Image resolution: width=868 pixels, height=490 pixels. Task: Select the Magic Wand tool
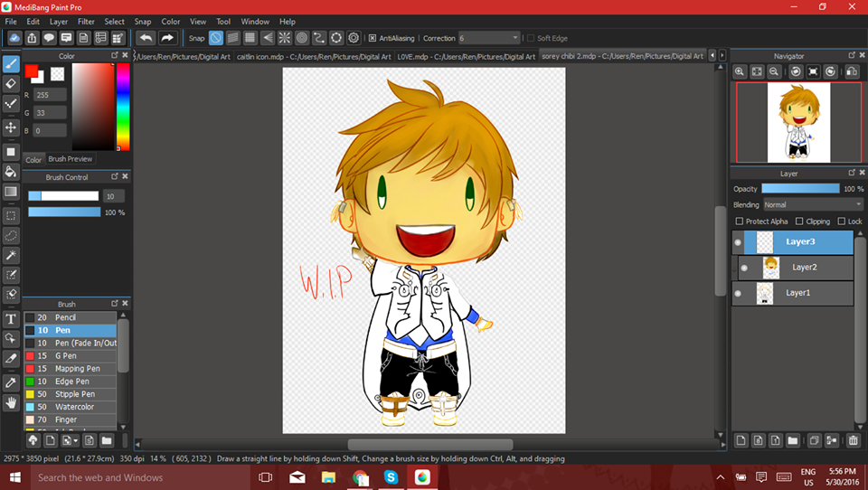[11, 255]
